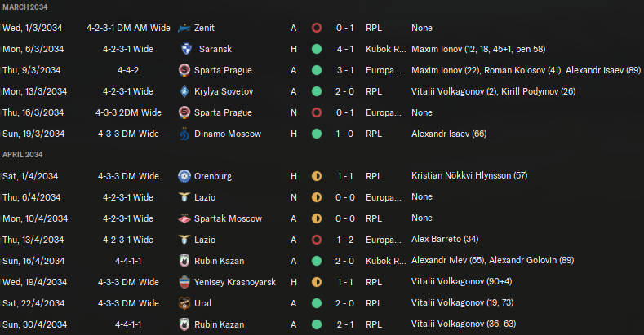
Task: Click the Orenburg club badge icon
Action: [x=185, y=176]
